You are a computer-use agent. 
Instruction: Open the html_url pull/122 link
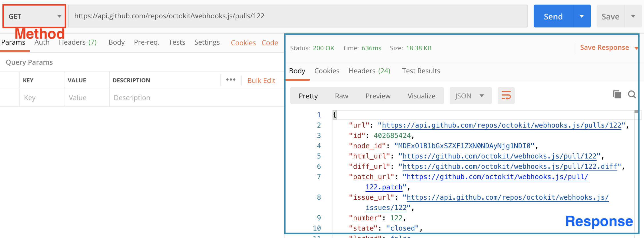pyautogui.click(x=500, y=156)
